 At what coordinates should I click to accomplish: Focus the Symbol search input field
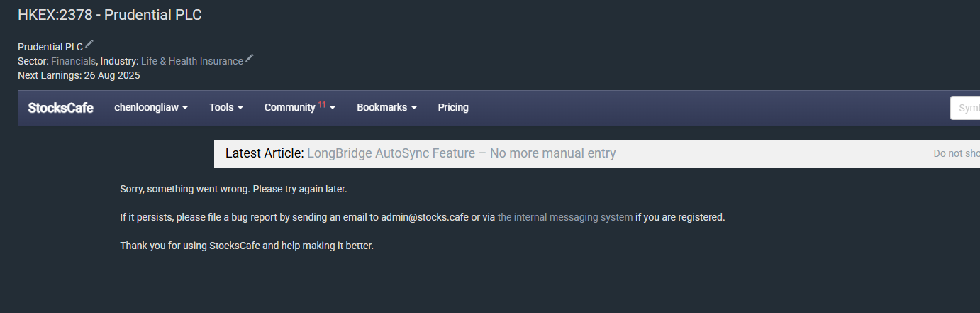pos(965,108)
